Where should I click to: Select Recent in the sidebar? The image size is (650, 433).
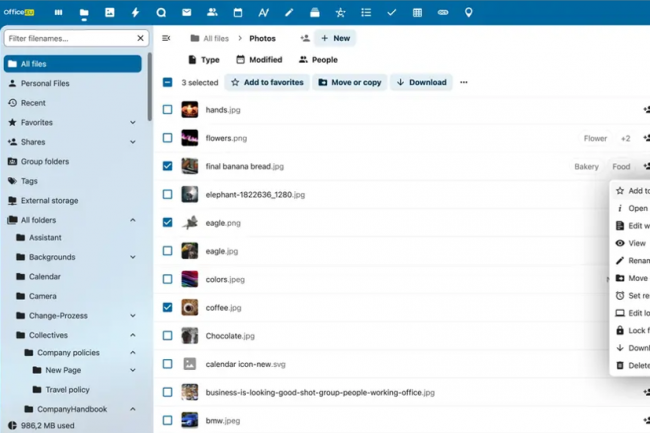click(x=33, y=103)
